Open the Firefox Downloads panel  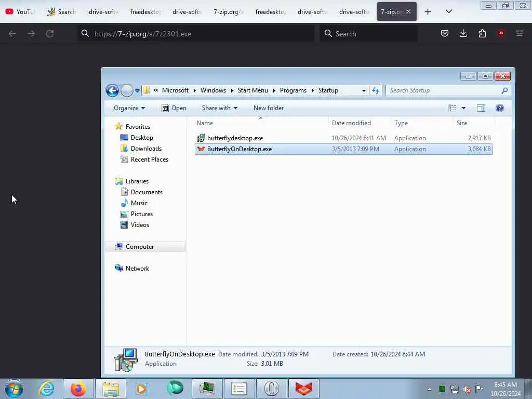pyautogui.click(x=463, y=33)
